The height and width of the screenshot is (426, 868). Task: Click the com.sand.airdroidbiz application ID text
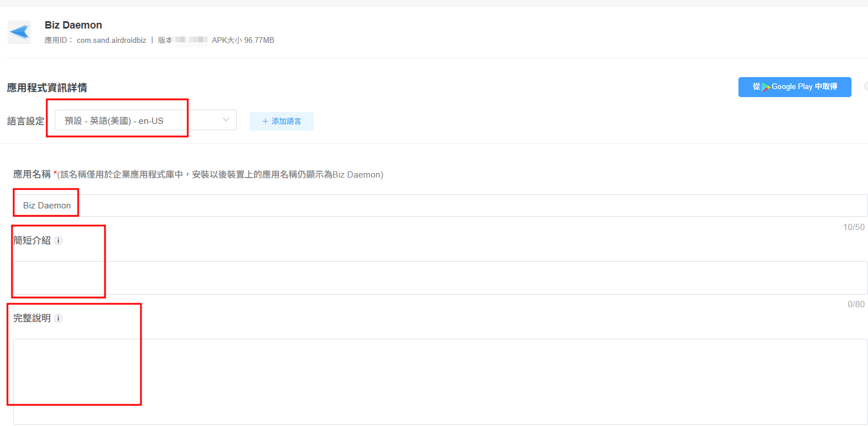coord(111,41)
